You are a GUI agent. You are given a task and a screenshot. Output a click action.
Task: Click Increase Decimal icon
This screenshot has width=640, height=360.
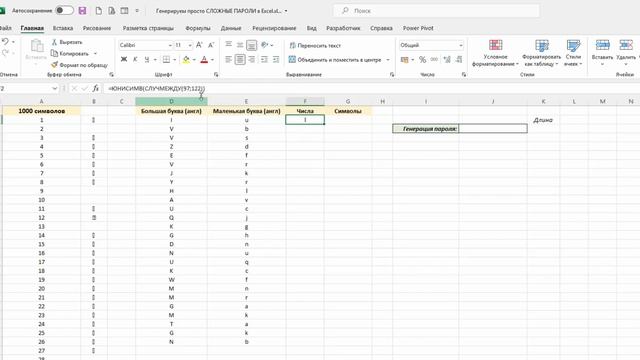(447, 60)
